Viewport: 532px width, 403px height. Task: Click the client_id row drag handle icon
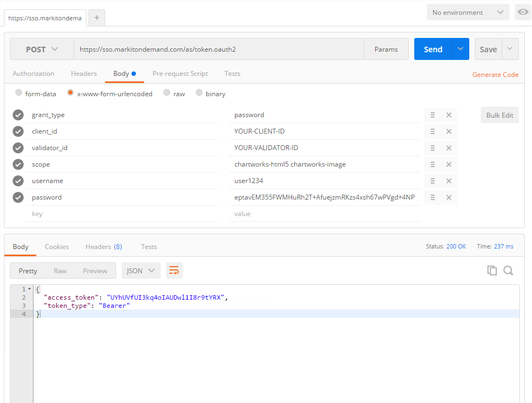point(432,131)
